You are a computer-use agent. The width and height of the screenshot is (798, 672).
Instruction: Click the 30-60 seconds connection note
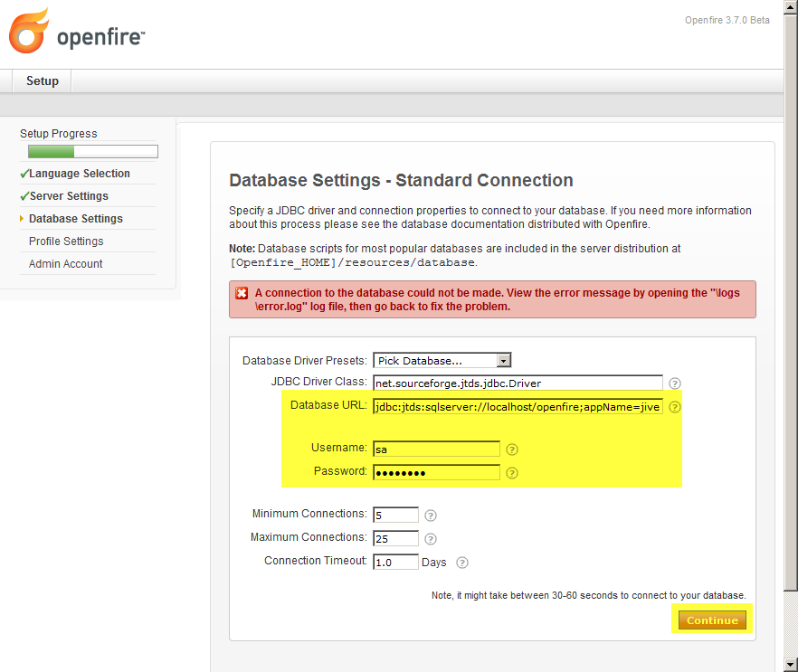pos(589,595)
